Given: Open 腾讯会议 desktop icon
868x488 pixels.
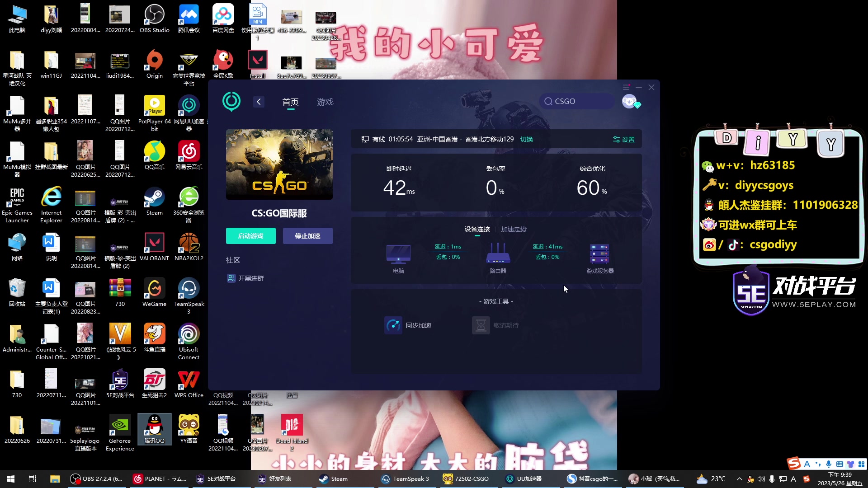Looking at the screenshot, I should click(189, 19).
